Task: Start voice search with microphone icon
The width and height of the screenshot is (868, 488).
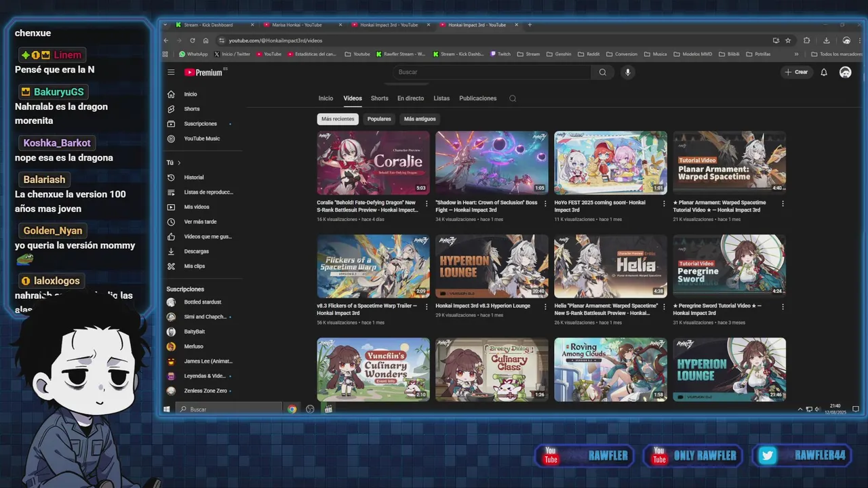Action: [628, 72]
